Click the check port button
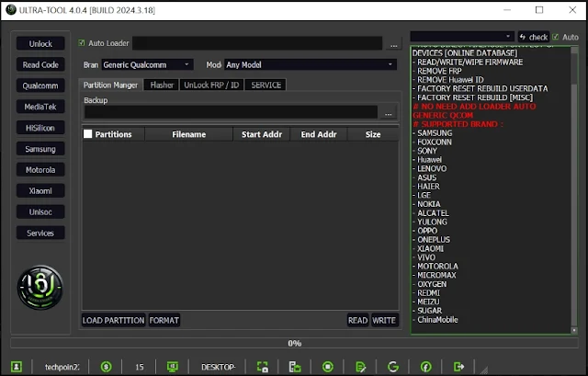Viewport: 588px width, 376px height. click(x=534, y=37)
